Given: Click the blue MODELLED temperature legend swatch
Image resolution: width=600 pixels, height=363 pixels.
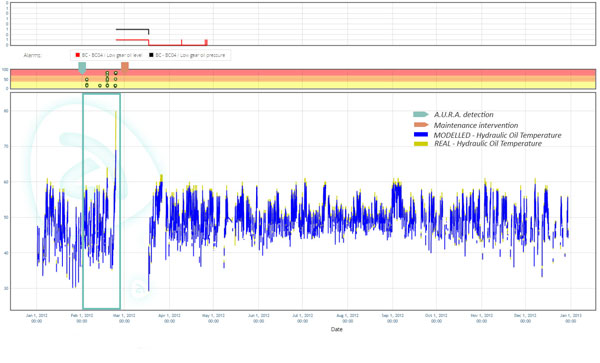Looking at the screenshot, I should (x=421, y=135).
